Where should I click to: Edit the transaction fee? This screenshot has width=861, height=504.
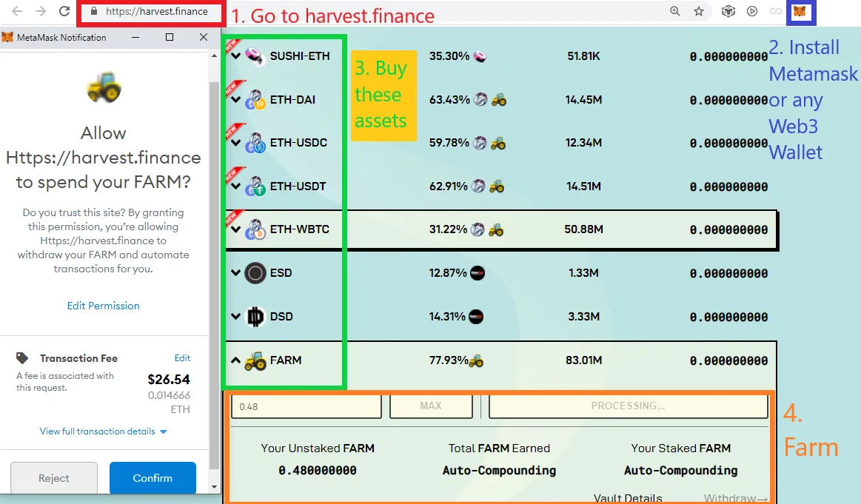click(x=182, y=358)
